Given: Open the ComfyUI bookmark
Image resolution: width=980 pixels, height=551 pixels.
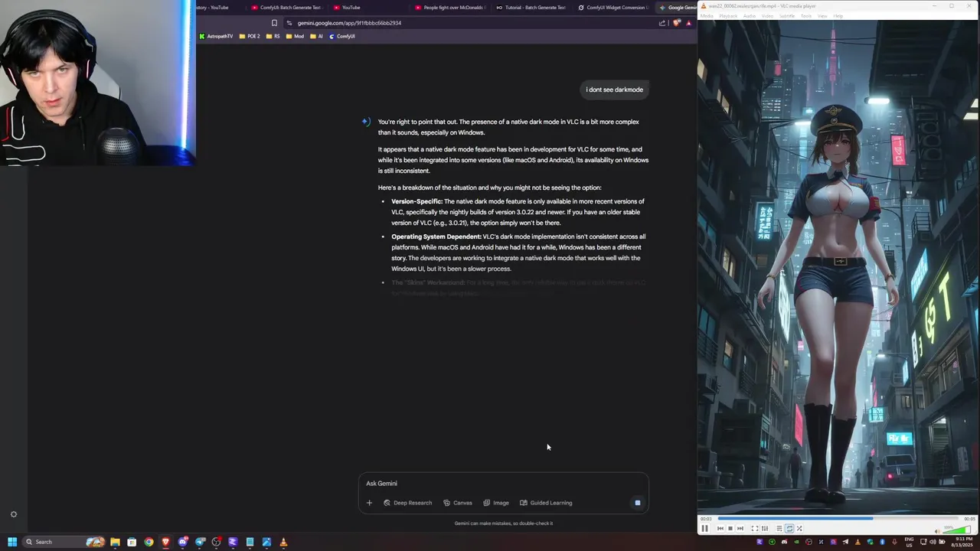Looking at the screenshot, I should tap(341, 36).
